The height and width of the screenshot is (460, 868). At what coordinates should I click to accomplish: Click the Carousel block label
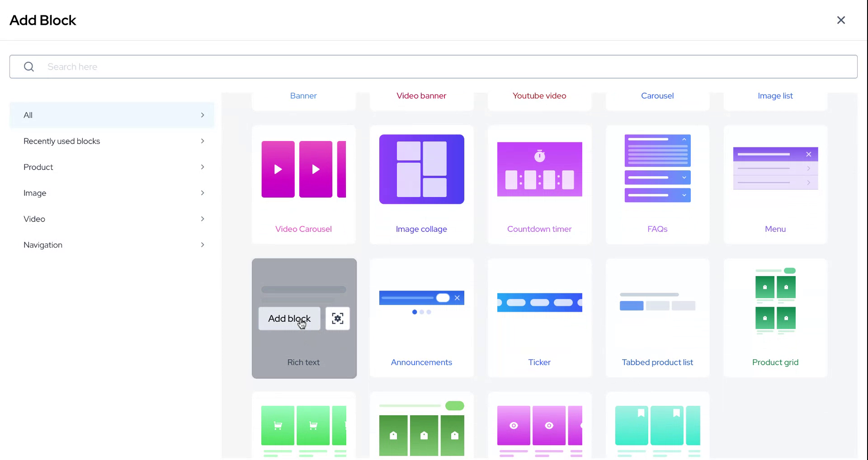(657, 96)
